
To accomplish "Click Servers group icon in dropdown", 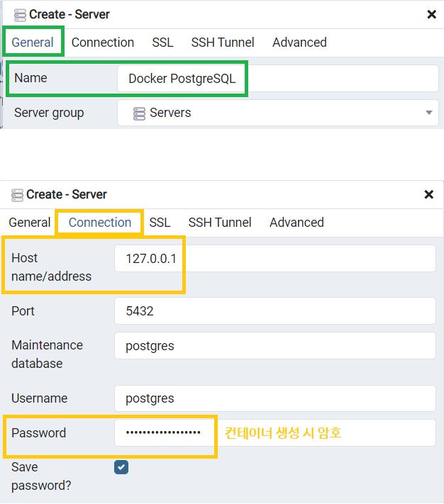I will [x=139, y=113].
